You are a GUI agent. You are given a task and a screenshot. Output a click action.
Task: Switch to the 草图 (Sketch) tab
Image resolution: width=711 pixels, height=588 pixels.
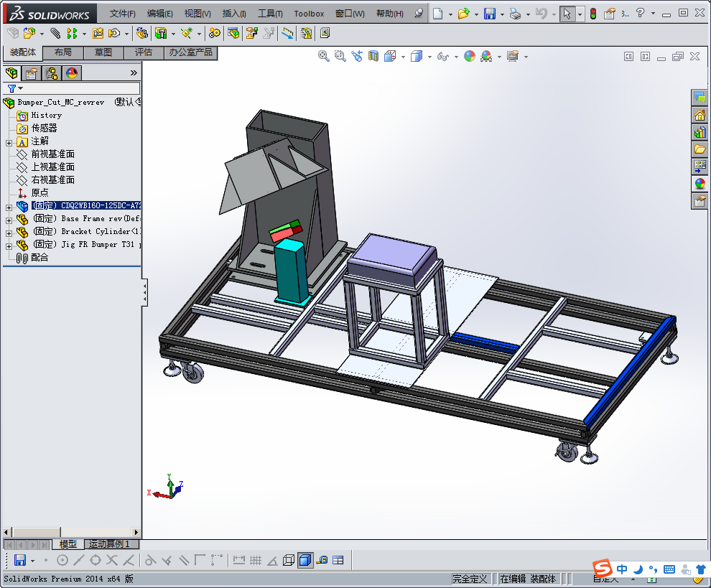coord(103,52)
